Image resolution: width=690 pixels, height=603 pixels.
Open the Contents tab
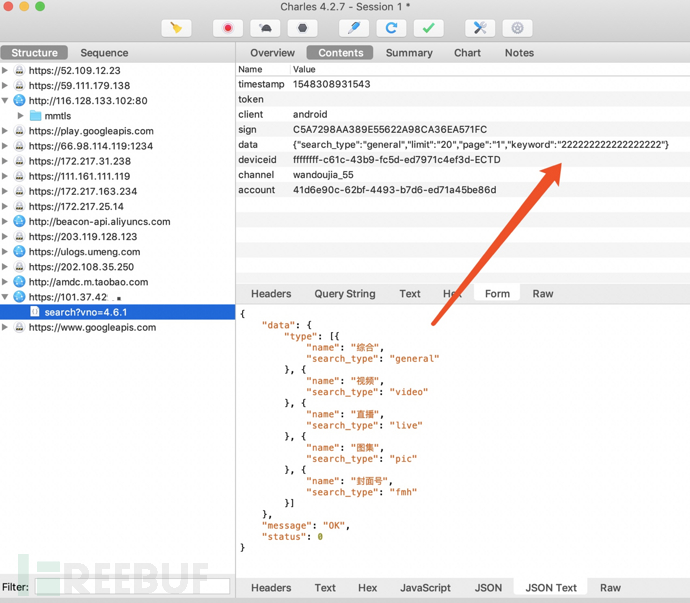[x=341, y=53]
